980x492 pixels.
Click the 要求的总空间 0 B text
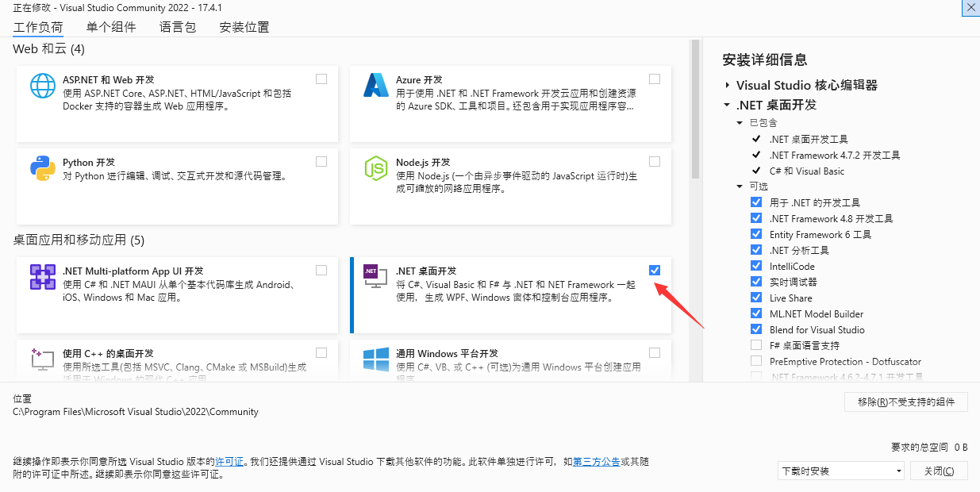[929, 447]
